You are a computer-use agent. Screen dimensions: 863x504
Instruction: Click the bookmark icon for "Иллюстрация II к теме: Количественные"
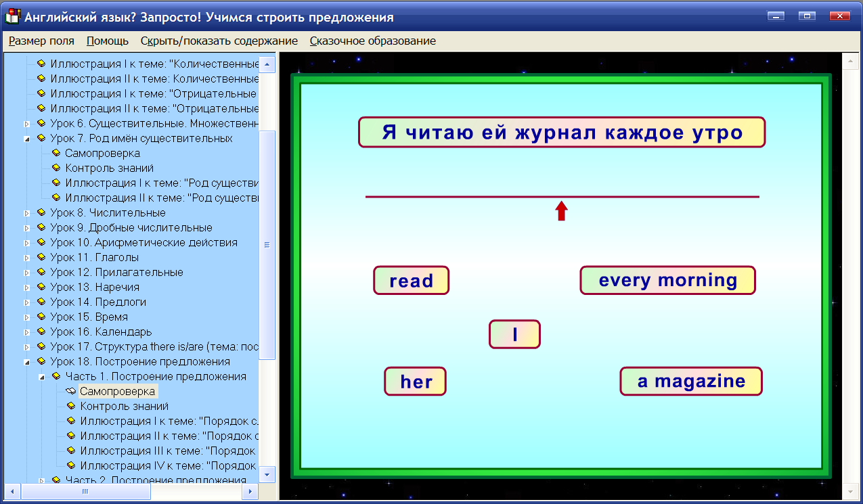click(41, 78)
